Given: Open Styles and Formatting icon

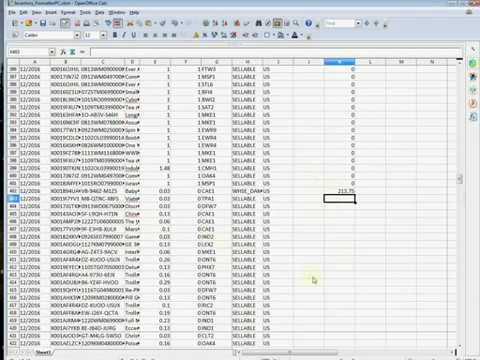Looking at the screenshot, I should 15,35.
